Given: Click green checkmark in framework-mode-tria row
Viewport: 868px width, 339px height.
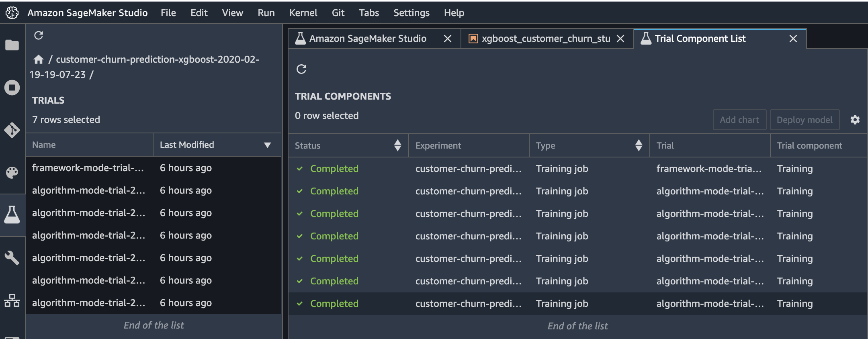Looking at the screenshot, I should pyautogui.click(x=300, y=169).
